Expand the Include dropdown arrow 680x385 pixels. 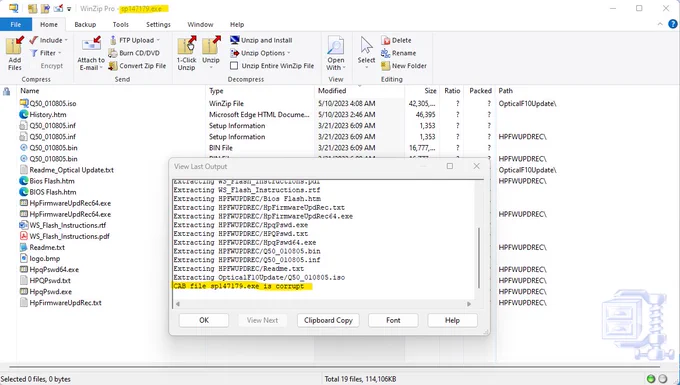pos(66,40)
